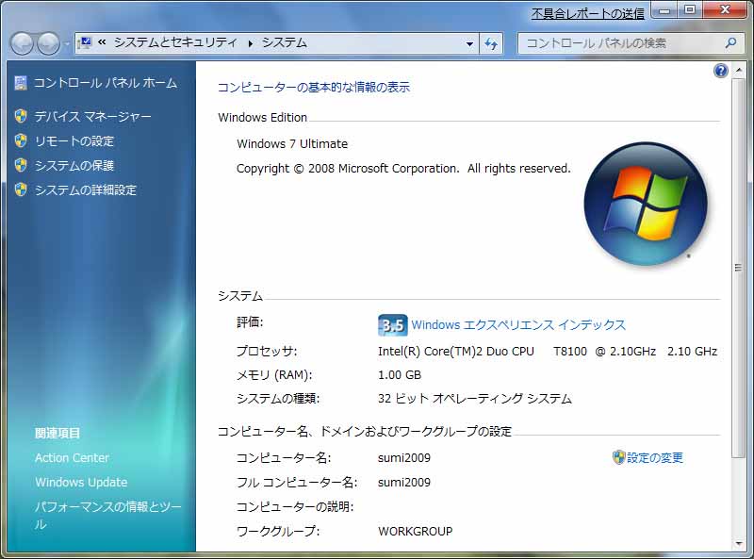Close the System window

point(726,10)
